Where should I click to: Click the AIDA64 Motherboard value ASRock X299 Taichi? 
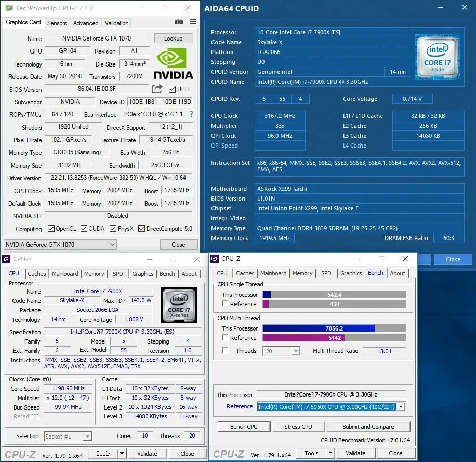coord(360,189)
